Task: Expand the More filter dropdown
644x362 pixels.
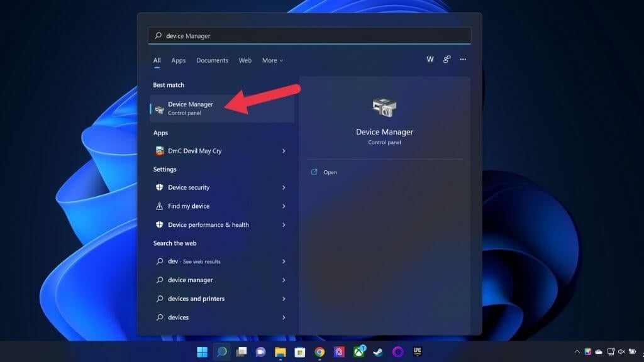Action: click(272, 60)
